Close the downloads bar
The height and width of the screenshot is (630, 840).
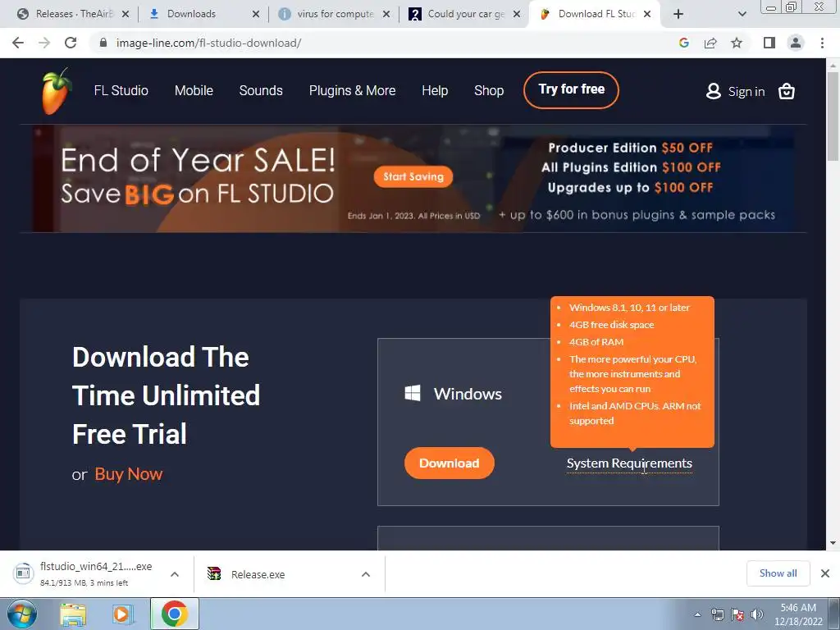click(825, 573)
